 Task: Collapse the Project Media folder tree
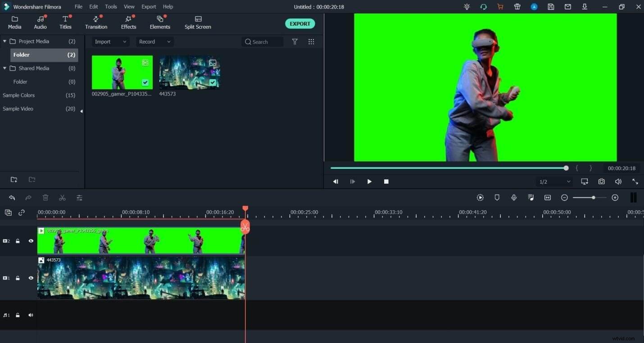click(x=5, y=41)
